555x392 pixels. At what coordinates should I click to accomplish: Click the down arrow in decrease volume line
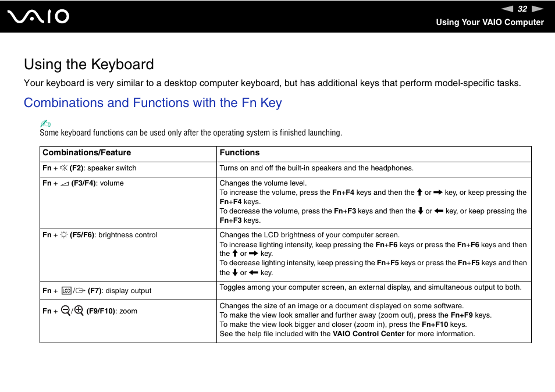click(x=421, y=211)
